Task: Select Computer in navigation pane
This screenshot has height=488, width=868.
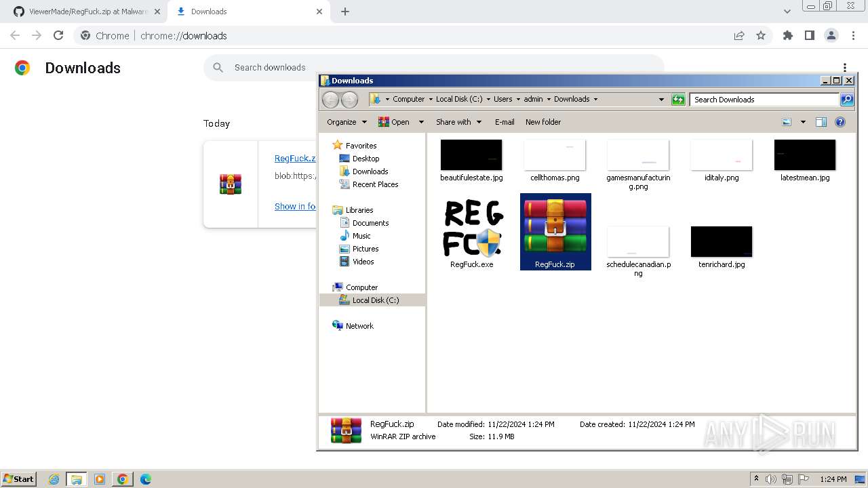Action: [361, 287]
